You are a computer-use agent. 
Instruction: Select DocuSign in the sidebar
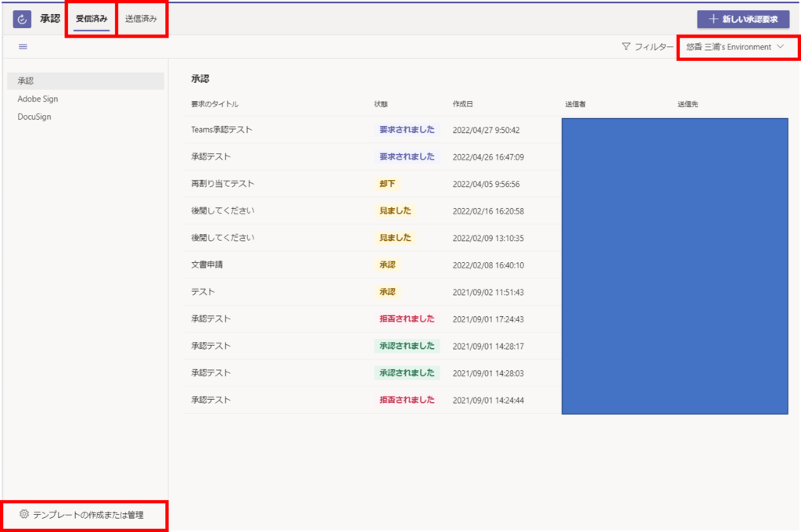click(x=34, y=117)
